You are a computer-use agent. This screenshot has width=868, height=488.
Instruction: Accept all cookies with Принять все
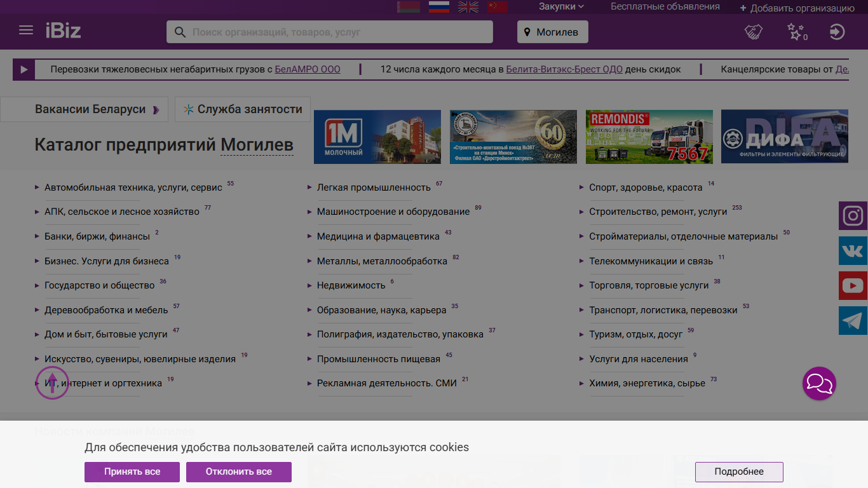click(132, 471)
